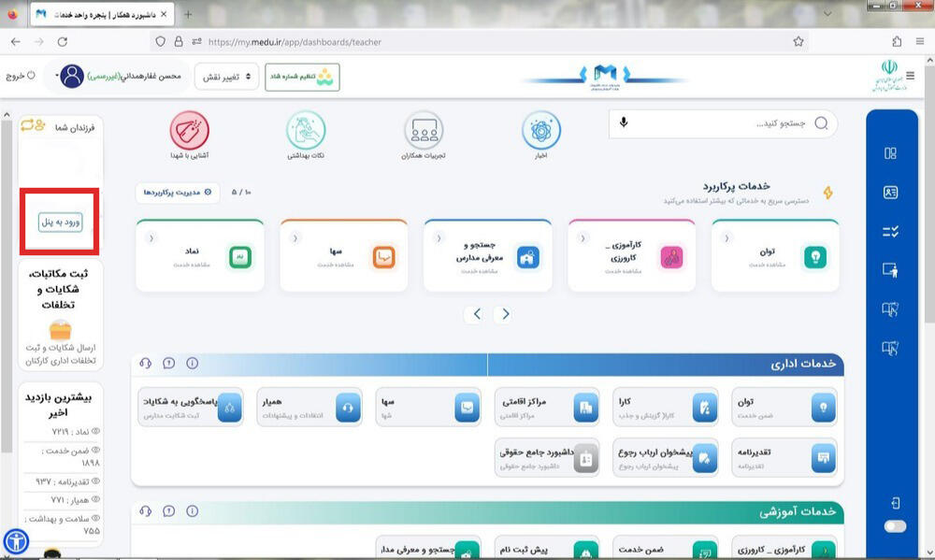Open a new browser tab

click(x=188, y=14)
